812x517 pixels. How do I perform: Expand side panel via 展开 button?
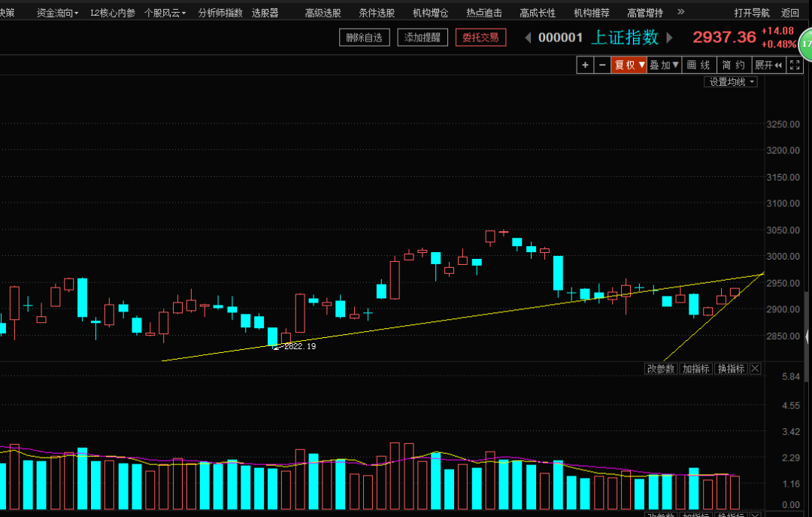(x=768, y=65)
